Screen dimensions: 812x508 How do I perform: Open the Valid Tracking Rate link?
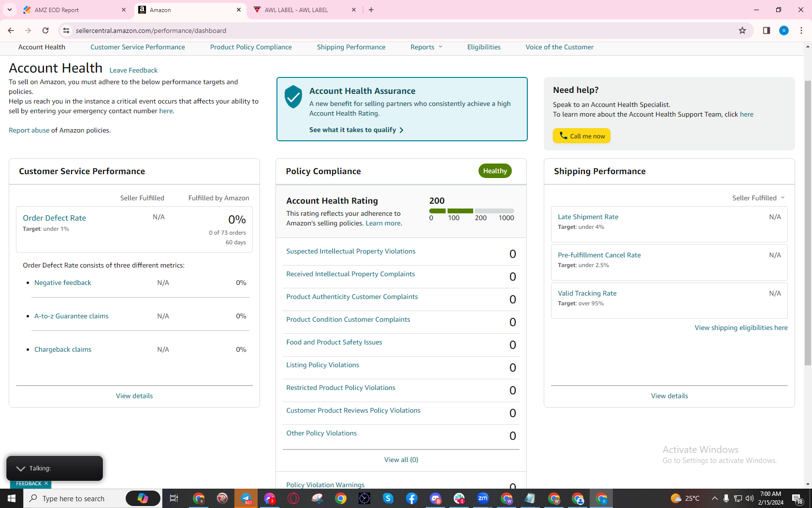[x=587, y=293]
